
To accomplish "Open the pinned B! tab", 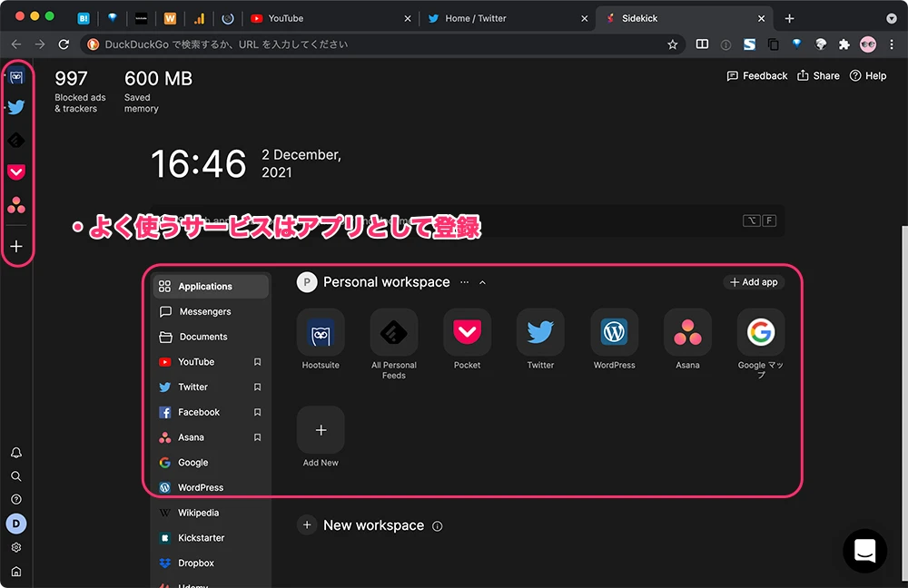I will click(84, 18).
